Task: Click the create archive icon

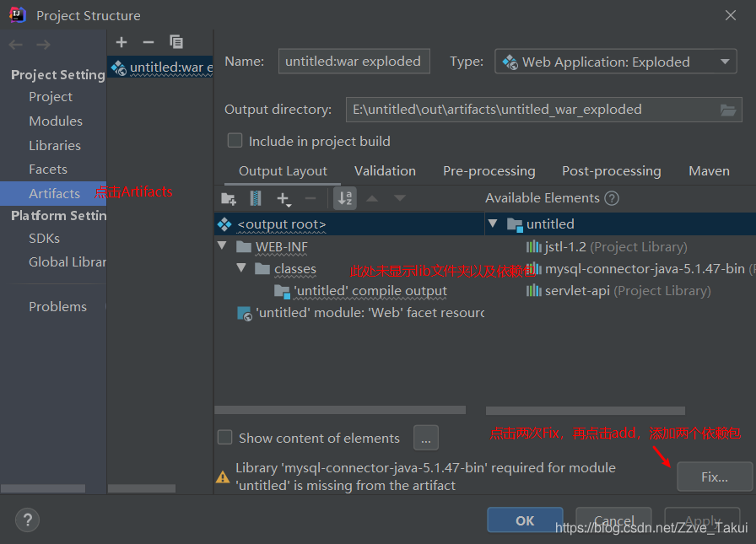Action: 256,198
